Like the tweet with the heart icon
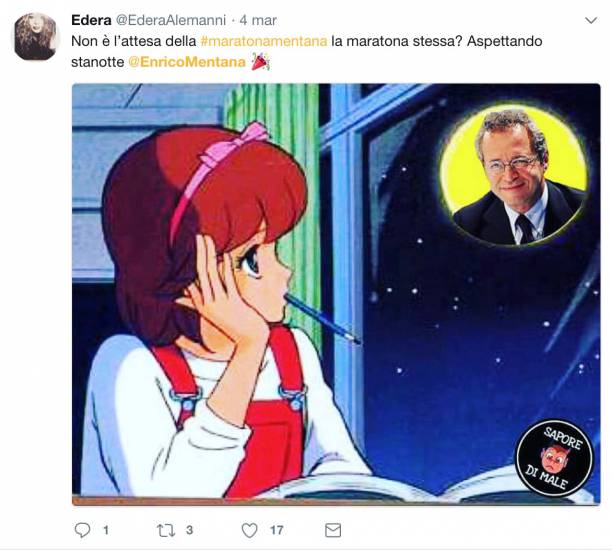This screenshot has width=612, height=550. tap(249, 530)
